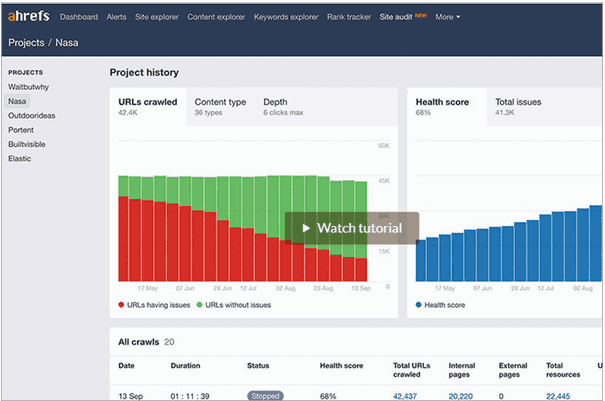Select the Elastic project
This screenshot has height=401, width=605.
click(20, 158)
